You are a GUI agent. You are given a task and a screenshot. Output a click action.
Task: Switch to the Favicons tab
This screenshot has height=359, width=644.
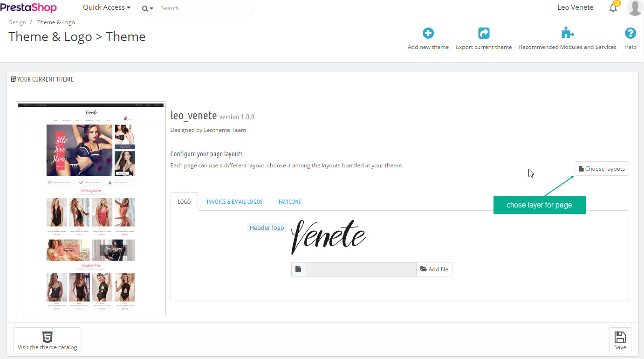[289, 202]
